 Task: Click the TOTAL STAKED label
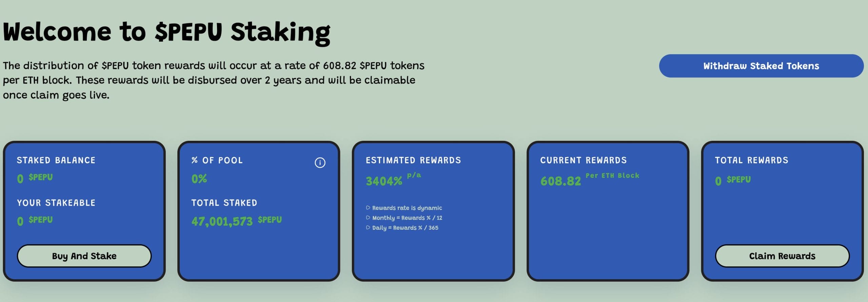224,203
